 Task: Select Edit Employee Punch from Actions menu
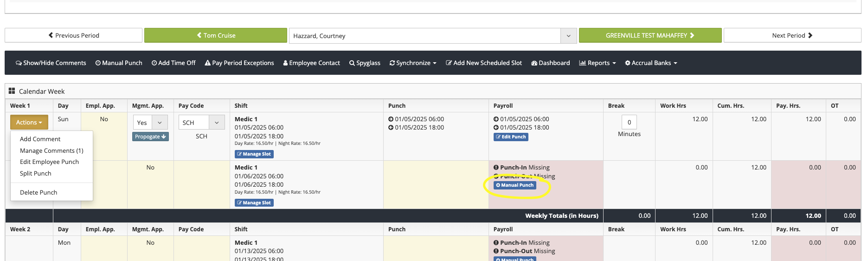coord(49,162)
